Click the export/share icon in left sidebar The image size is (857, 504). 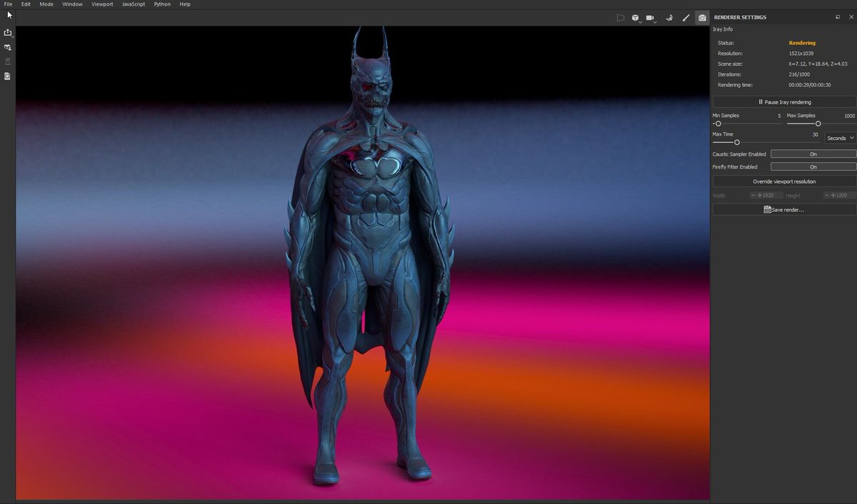click(x=8, y=33)
